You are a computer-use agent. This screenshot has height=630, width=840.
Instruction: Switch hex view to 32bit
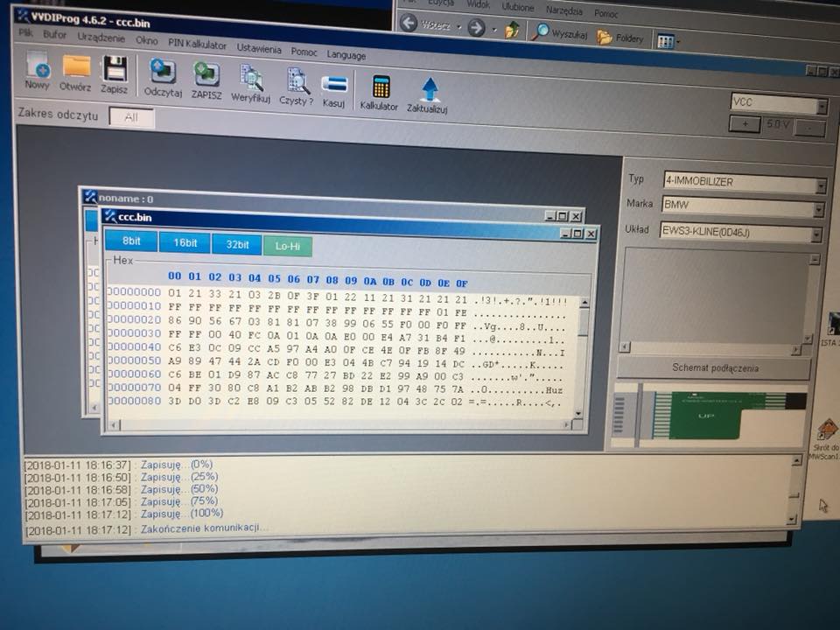point(237,245)
